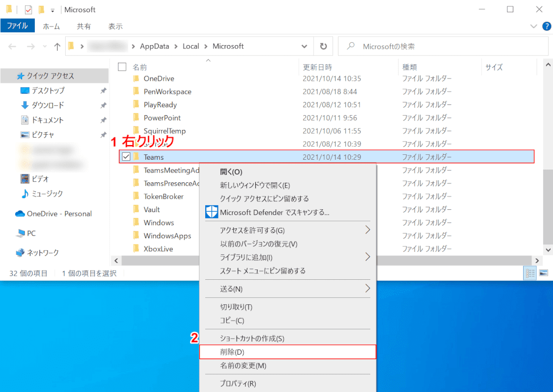
Task: Expand the ribbon chevron
Action: pos(533,26)
